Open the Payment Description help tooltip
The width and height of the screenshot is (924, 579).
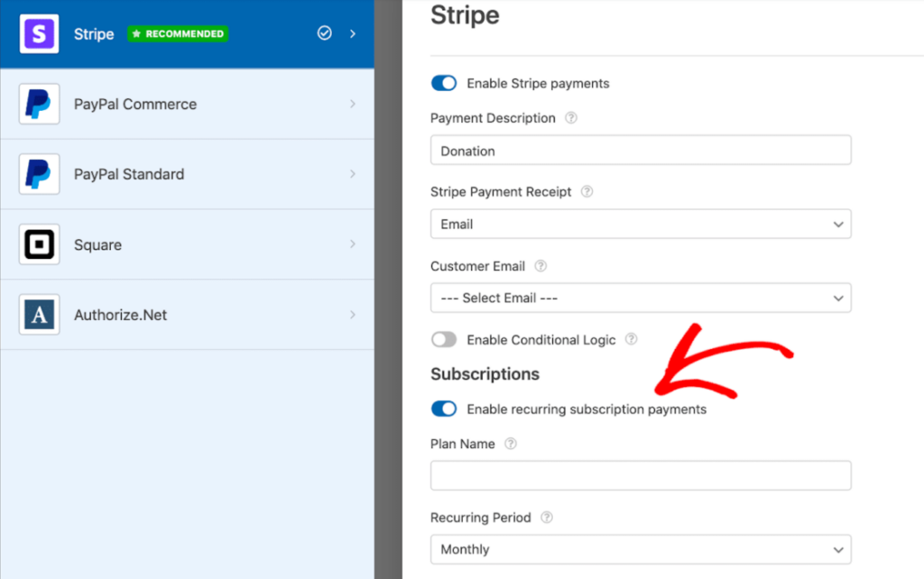click(x=571, y=117)
